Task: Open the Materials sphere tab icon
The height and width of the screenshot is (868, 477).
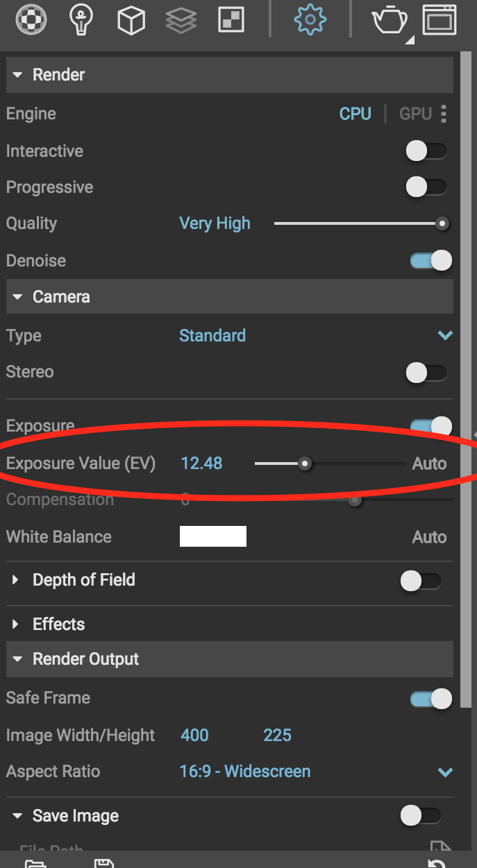Action: (x=31, y=20)
